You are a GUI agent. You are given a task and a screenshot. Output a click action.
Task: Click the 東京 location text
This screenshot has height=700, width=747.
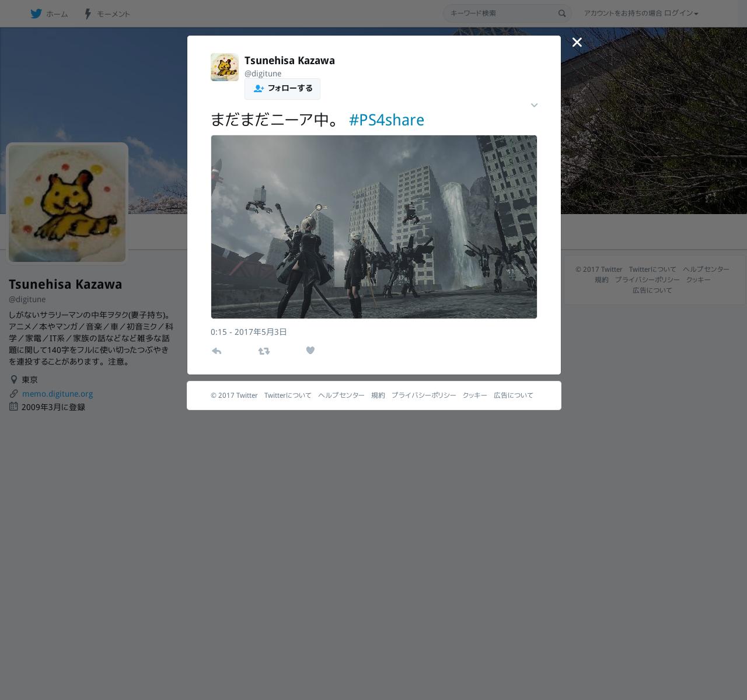(x=30, y=380)
